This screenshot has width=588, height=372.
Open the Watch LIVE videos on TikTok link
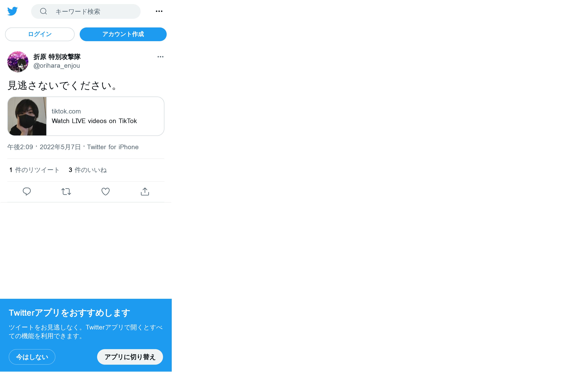tap(94, 121)
